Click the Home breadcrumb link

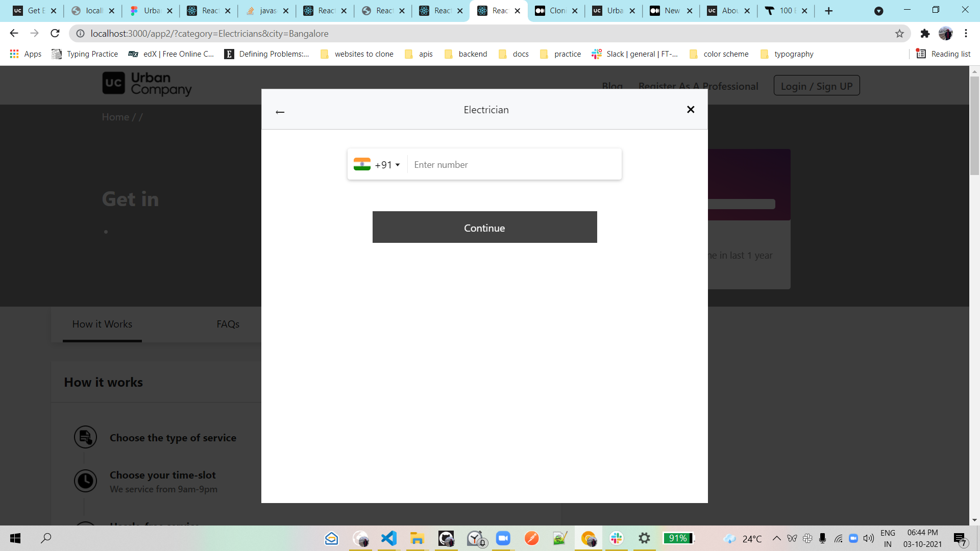tap(115, 117)
